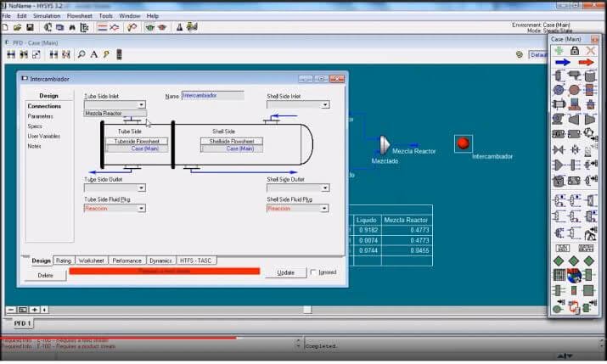
Task: Open the Basis Environment flask icon
Action: click(179, 27)
